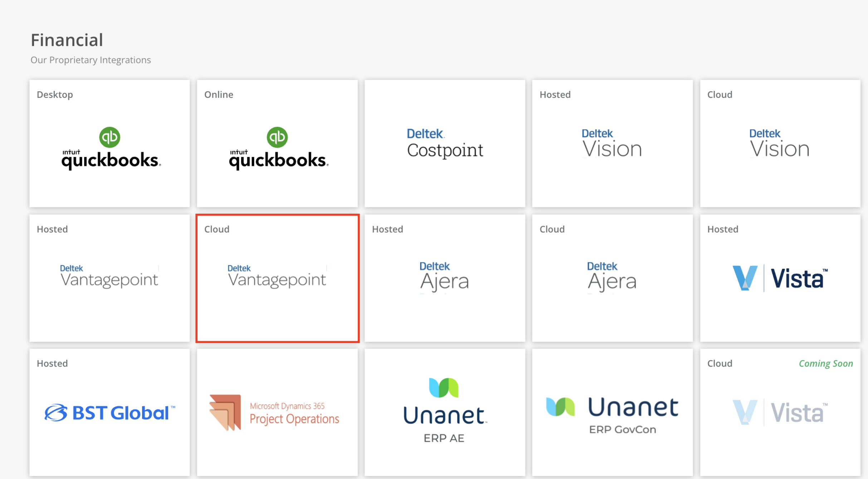
Task: Choose the Hosted Deltek Vision logo
Action: [x=612, y=144]
